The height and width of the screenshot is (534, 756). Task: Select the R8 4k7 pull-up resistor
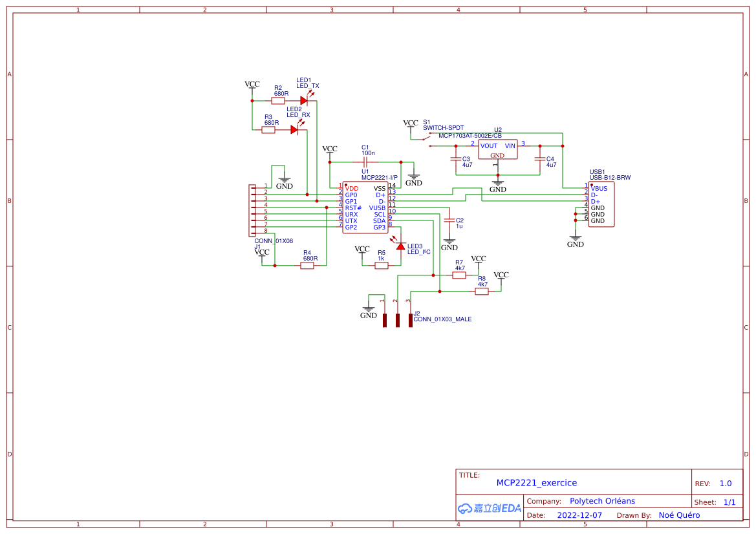(x=482, y=291)
